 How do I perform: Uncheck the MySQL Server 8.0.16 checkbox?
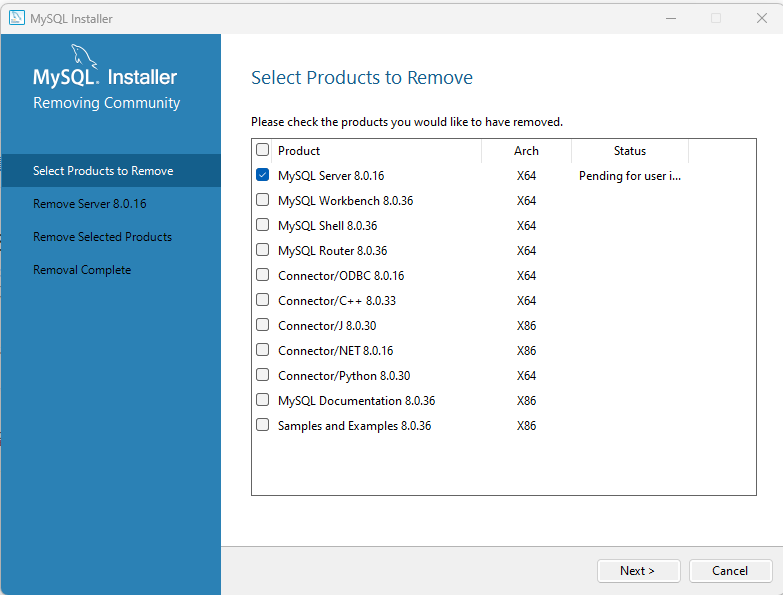pyautogui.click(x=262, y=175)
